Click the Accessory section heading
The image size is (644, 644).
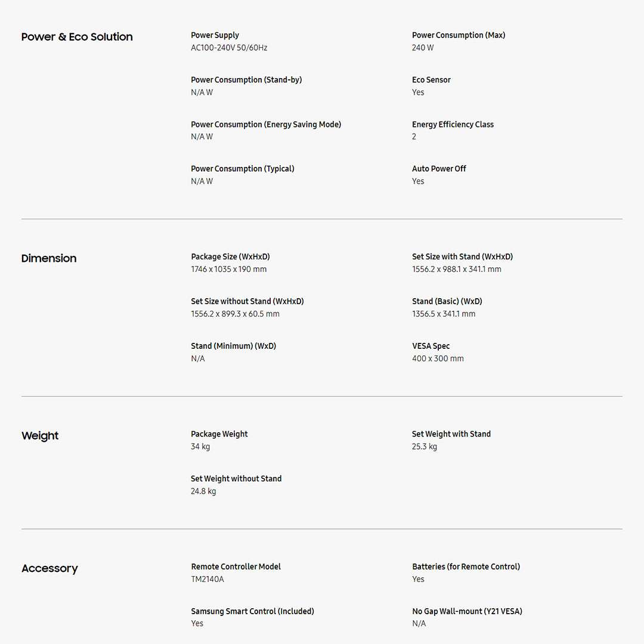(x=49, y=569)
